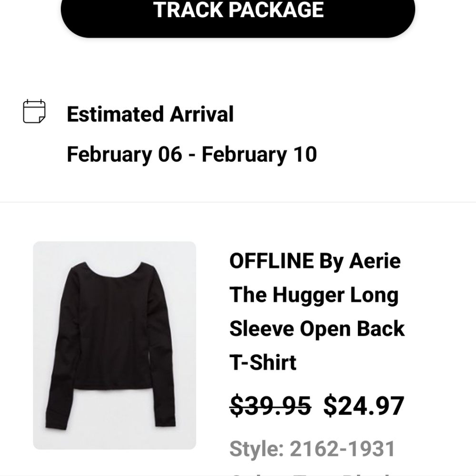Click the OFFLINE By Aerie brand name

tap(315, 261)
